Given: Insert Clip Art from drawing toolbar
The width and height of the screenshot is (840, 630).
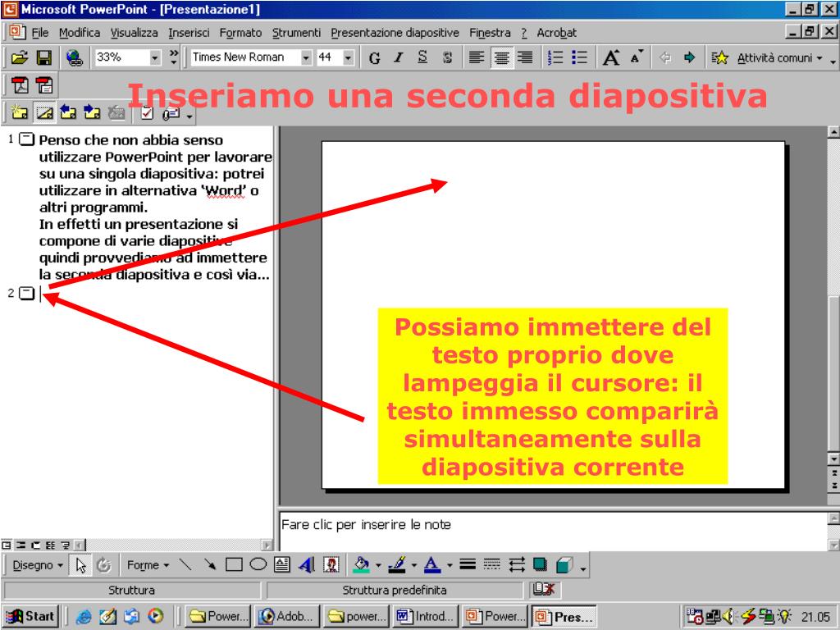Looking at the screenshot, I should pos(331,565).
